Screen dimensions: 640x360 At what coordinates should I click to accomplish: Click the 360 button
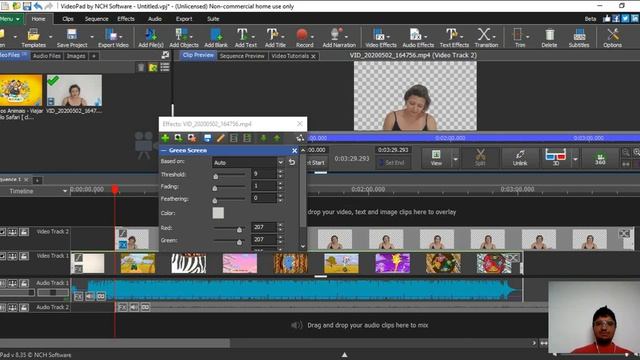pyautogui.click(x=600, y=158)
